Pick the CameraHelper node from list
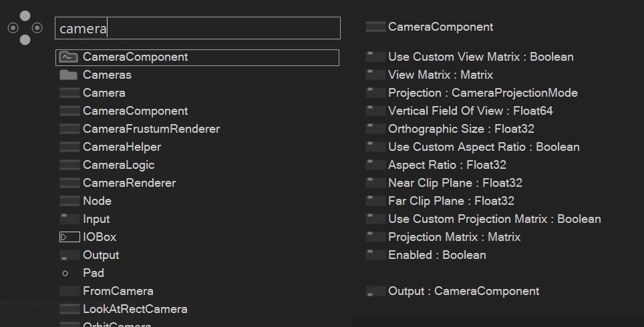The image size is (644, 327). coord(122,147)
